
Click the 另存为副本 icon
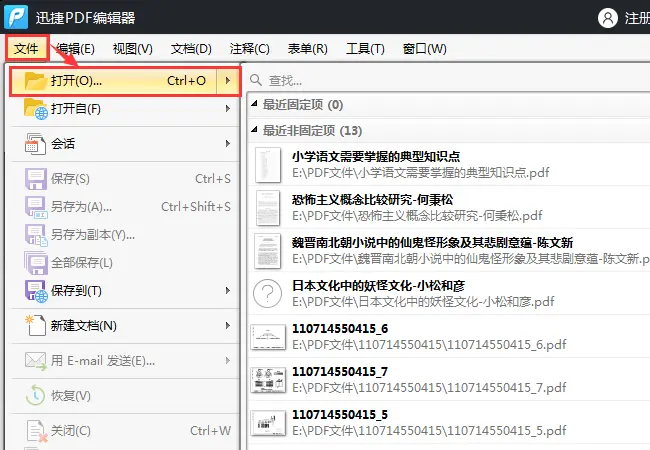coord(36,235)
